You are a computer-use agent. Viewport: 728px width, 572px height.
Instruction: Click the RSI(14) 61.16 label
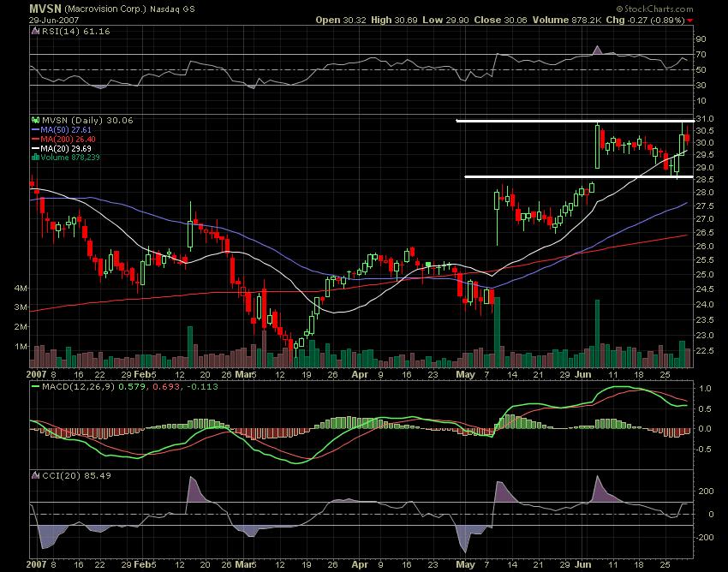[76, 31]
